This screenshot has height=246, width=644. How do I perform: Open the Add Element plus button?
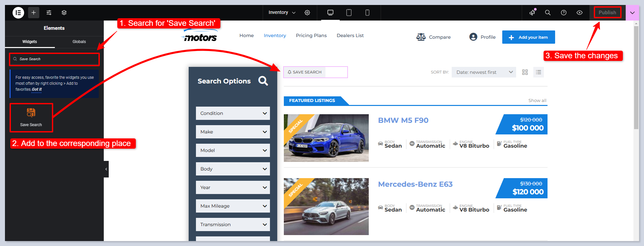34,13
